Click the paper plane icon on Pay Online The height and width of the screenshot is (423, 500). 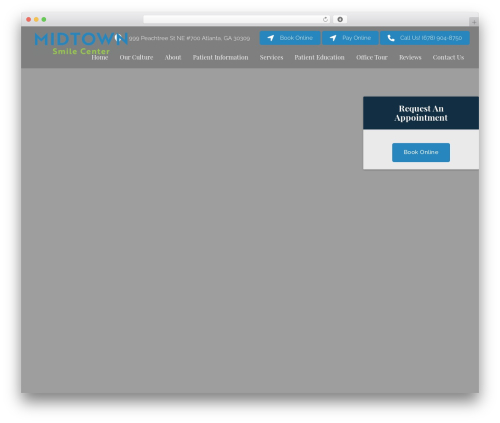333,38
